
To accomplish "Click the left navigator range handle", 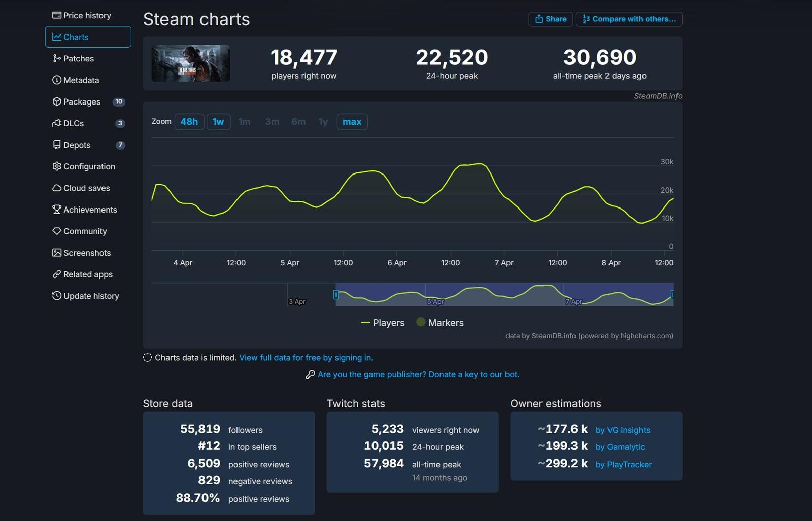I will coord(335,295).
